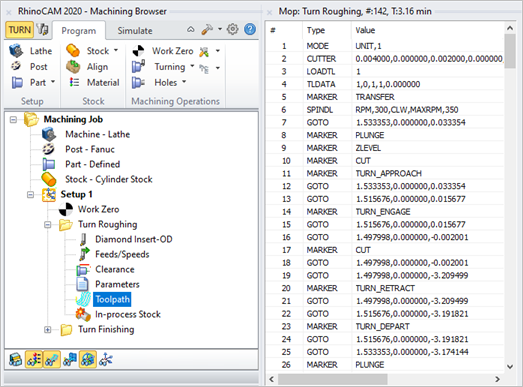
Task: Select Part - Defined tree item
Action: (x=92, y=164)
